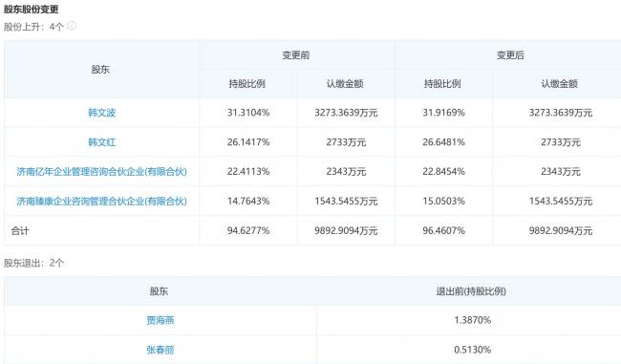This screenshot has width=621, height=364.
Task: Select the value 26.1417%
Action: point(248,142)
